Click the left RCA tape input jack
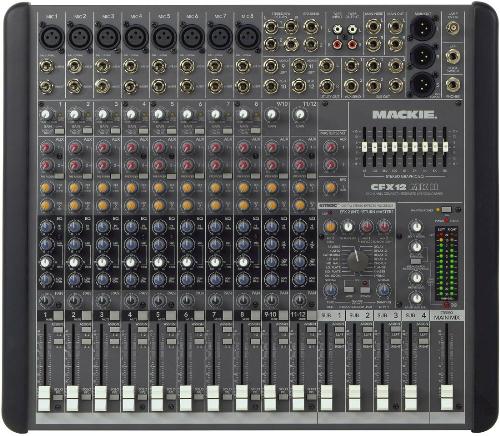The height and width of the screenshot is (436, 500). tap(338, 29)
